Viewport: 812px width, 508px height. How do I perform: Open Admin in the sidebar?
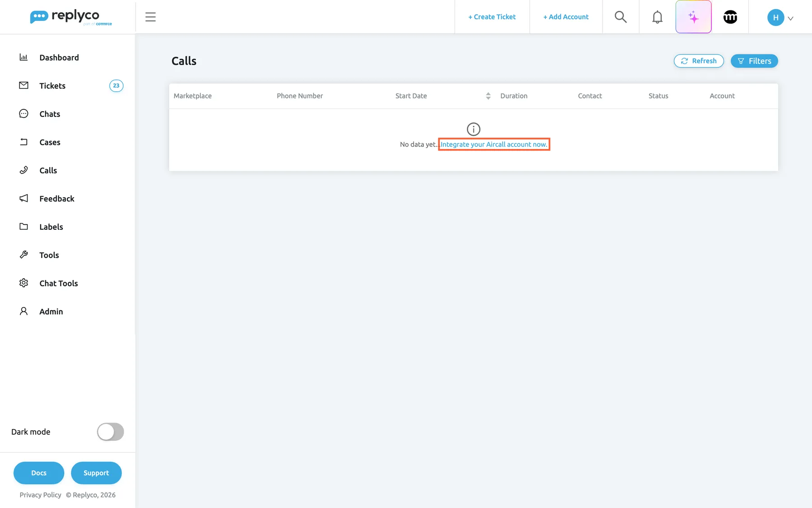pyautogui.click(x=51, y=312)
